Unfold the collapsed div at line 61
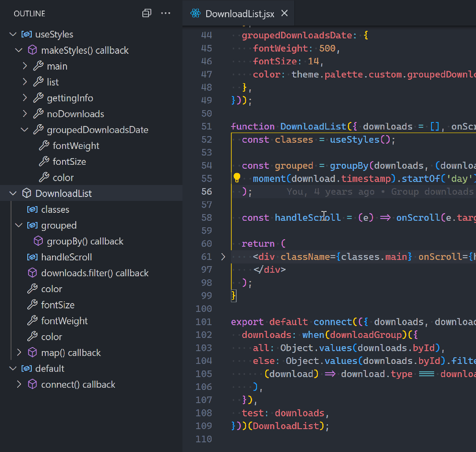 coord(223,256)
